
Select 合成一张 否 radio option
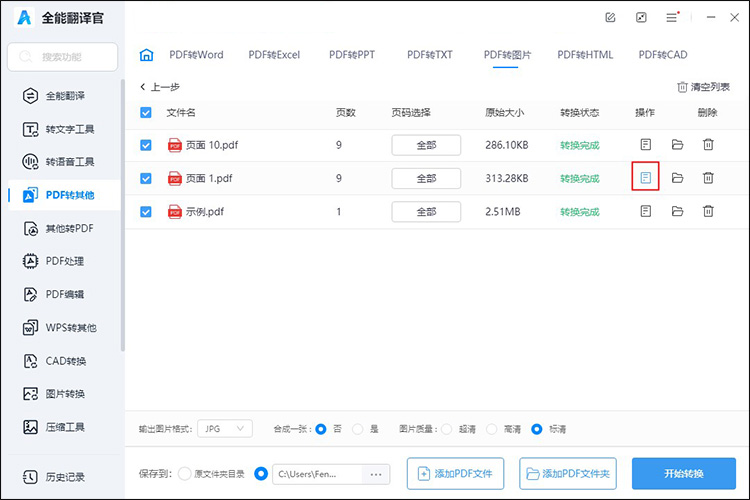[x=321, y=429]
